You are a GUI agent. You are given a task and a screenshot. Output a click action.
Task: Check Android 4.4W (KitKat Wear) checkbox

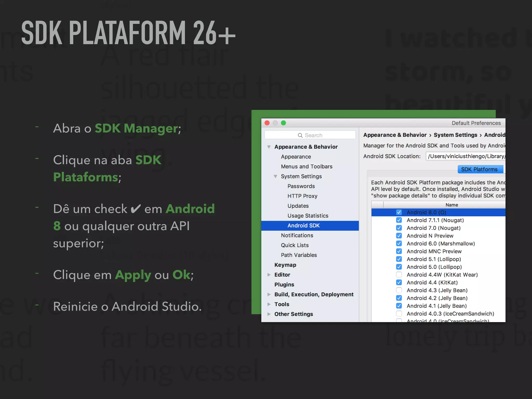click(399, 275)
